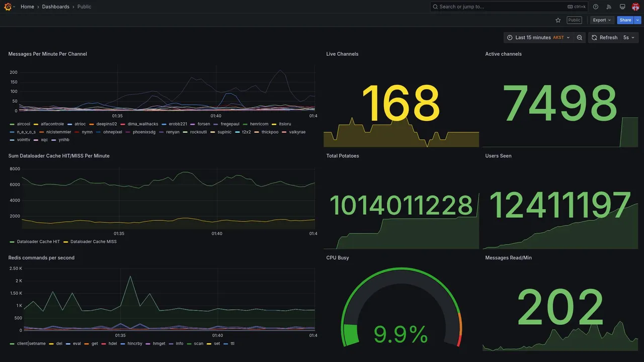Expand the 5s refresh interval dropdown
Screen dimensions: 644x362
click(629, 38)
